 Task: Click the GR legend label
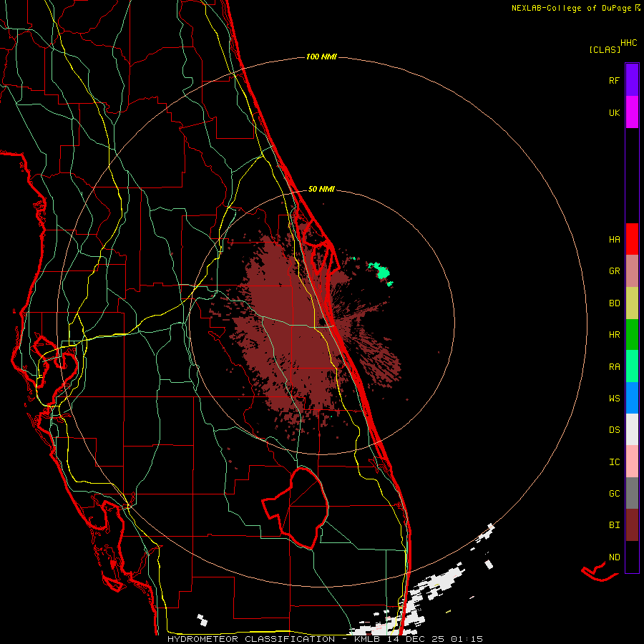tap(614, 271)
